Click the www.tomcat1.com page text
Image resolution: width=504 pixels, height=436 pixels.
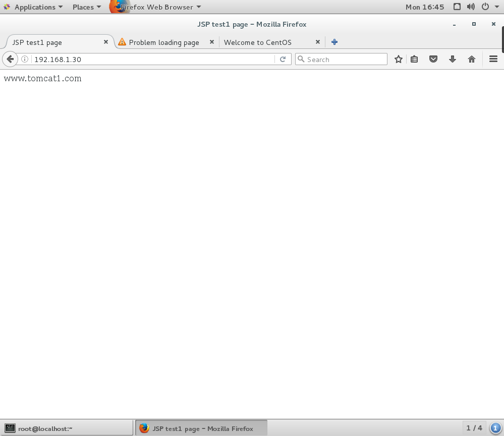[x=43, y=78]
